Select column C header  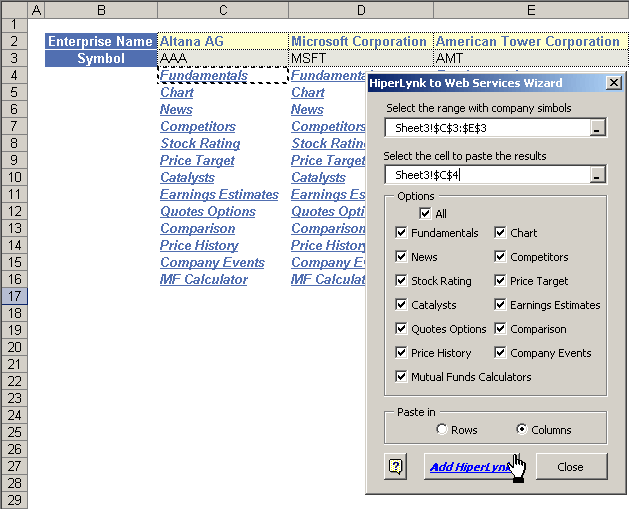pos(223,10)
